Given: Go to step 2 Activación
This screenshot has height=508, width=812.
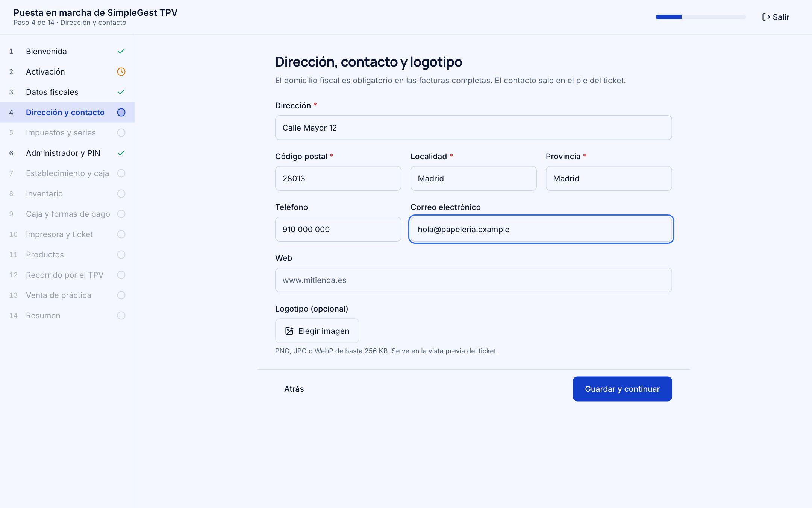Looking at the screenshot, I should click(x=67, y=71).
